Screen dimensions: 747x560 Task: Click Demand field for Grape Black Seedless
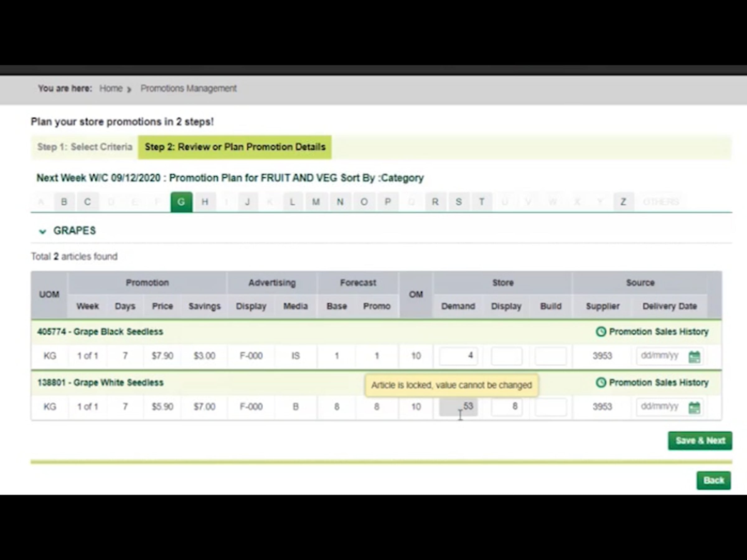point(458,356)
